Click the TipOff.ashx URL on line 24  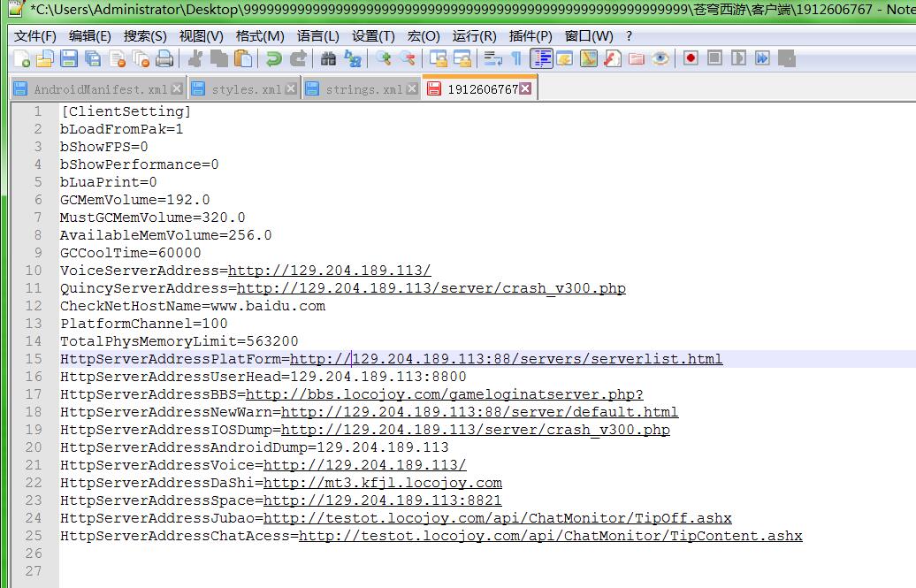click(497, 518)
